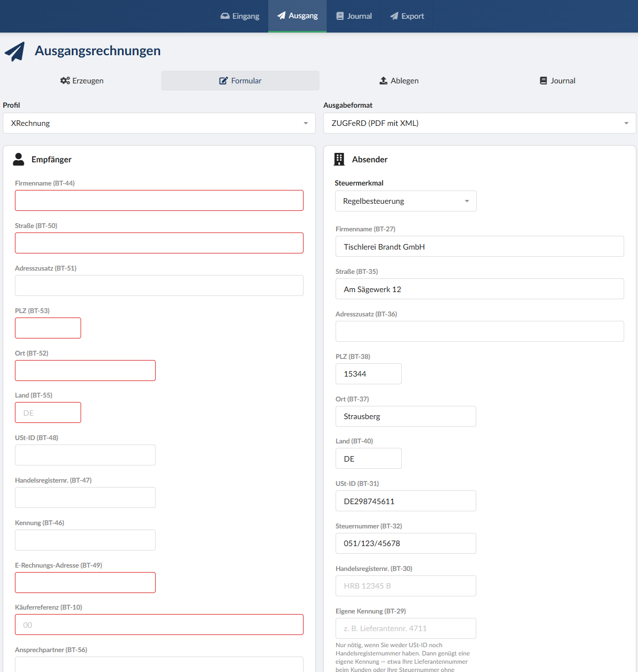Open the Journal sub-tab under Ausgangsrechnungen

pyautogui.click(x=557, y=81)
